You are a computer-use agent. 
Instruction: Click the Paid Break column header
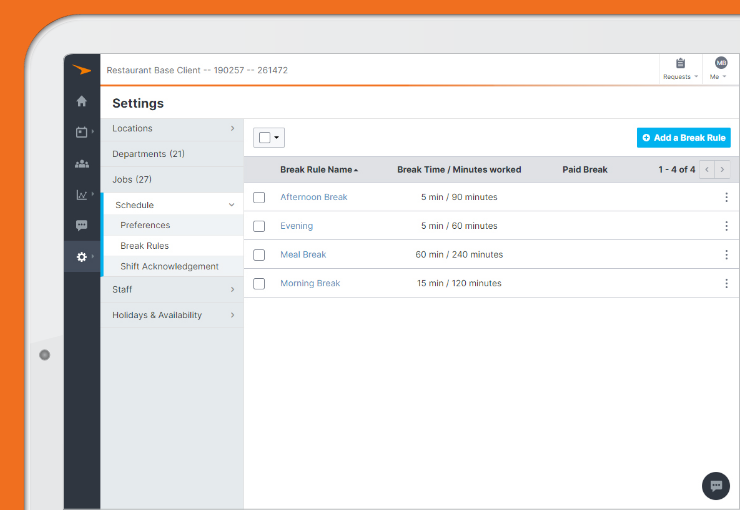(x=585, y=170)
